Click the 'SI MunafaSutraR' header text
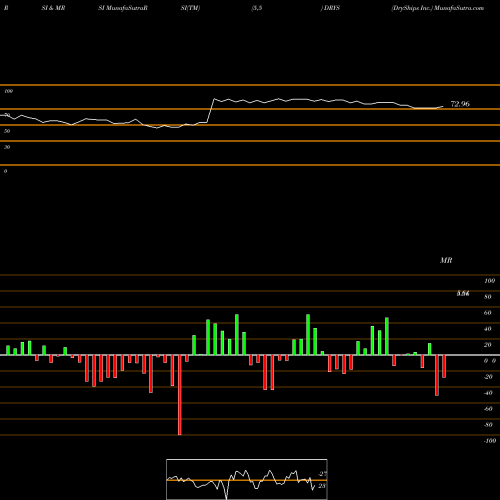 [123, 8]
